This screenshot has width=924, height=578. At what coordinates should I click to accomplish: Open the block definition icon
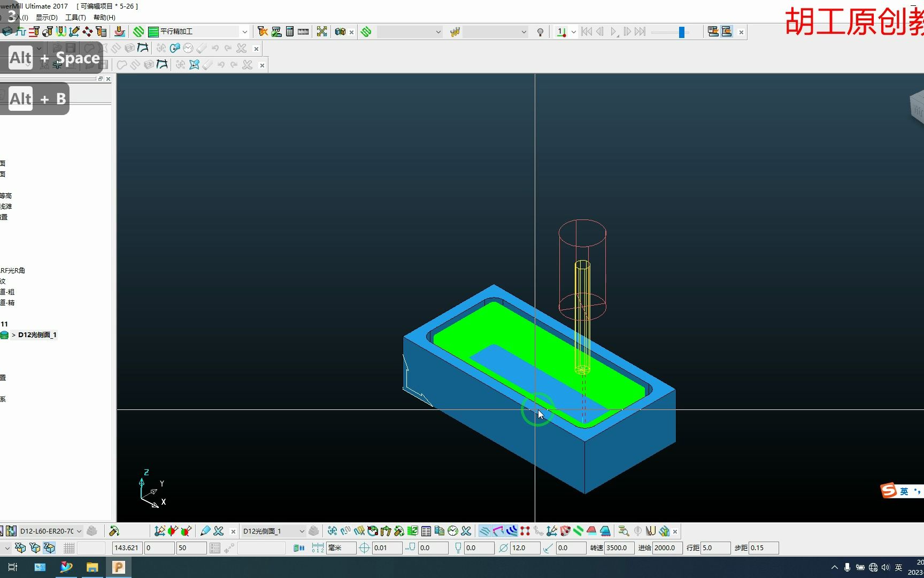tap(7, 32)
